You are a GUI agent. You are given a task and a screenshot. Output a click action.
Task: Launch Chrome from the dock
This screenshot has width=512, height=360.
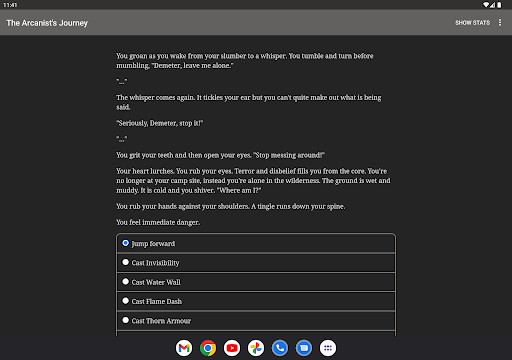[x=208, y=348]
